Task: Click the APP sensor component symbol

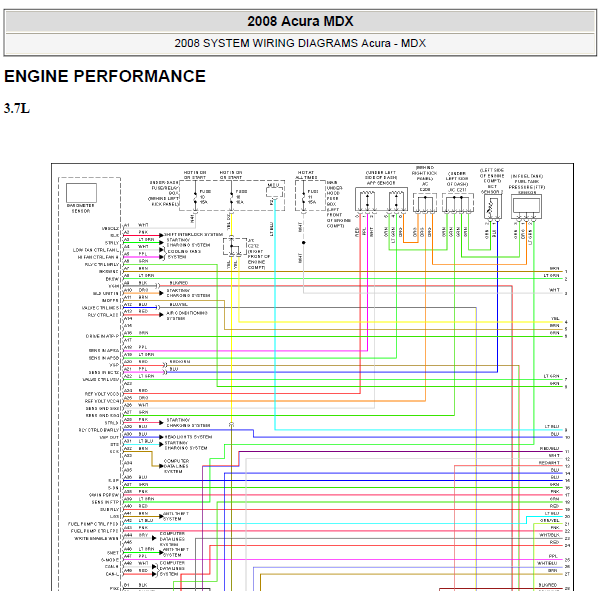Action: [x=381, y=199]
